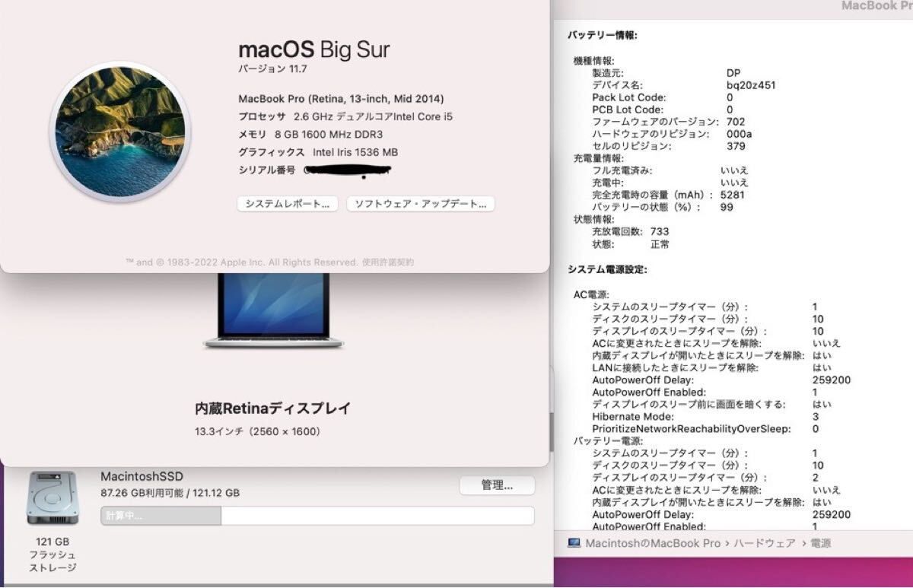Viewport: 913px width, 588px height.
Task: Click the バッテリー情報 heading
Action: click(x=603, y=35)
